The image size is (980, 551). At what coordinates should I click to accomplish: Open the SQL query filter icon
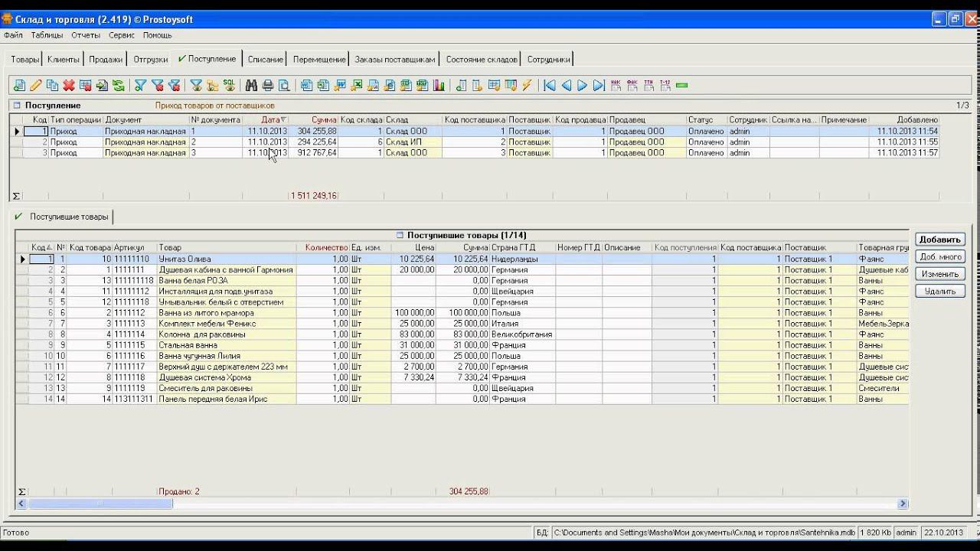coord(229,86)
